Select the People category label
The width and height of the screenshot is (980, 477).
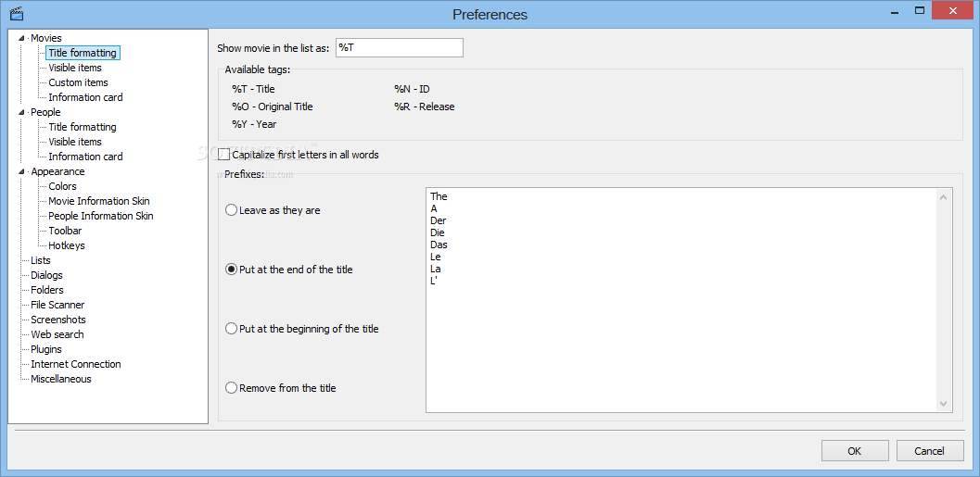[x=45, y=112]
